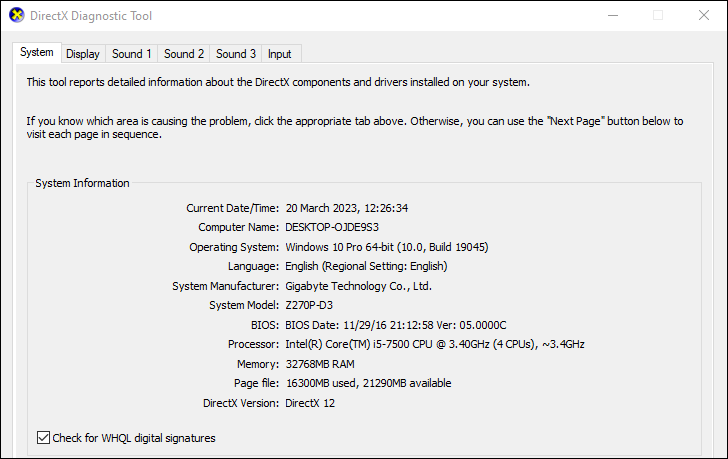This screenshot has width=728, height=459.
Task: Open the Input tab
Action: pyautogui.click(x=280, y=54)
